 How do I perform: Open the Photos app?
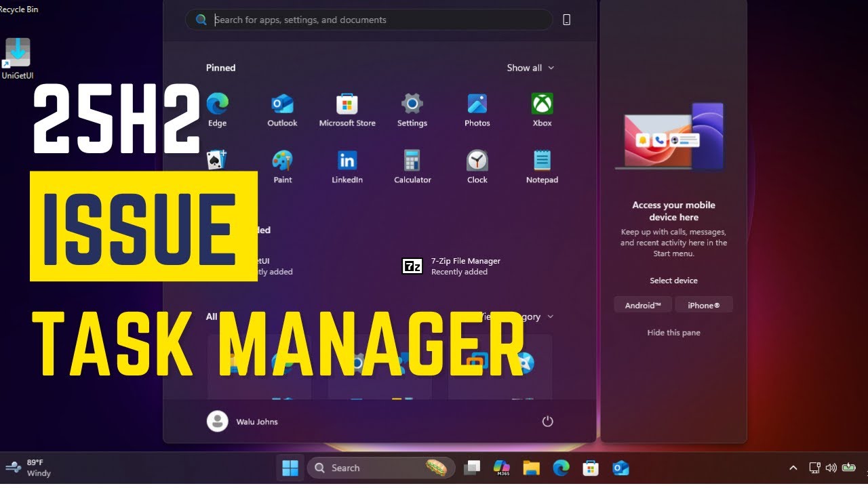click(x=477, y=110)
